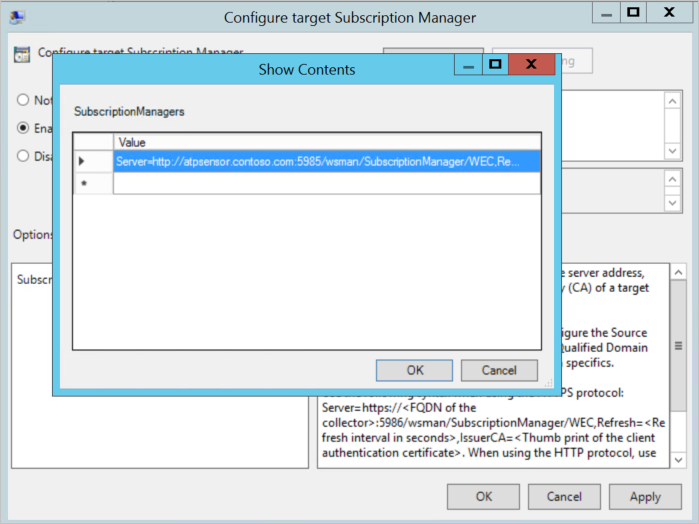Close the Configure target Subscription Manager window
This screenshot has width=699, height=524.
669,13
